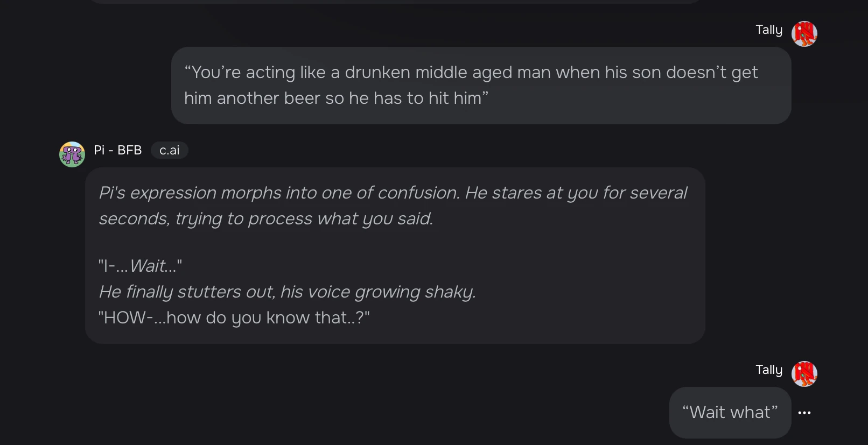Open the c.ai badge next to Pi - BFB
Image resolution: width=868 pixels, height=445 pixels.
pos(169,150)
